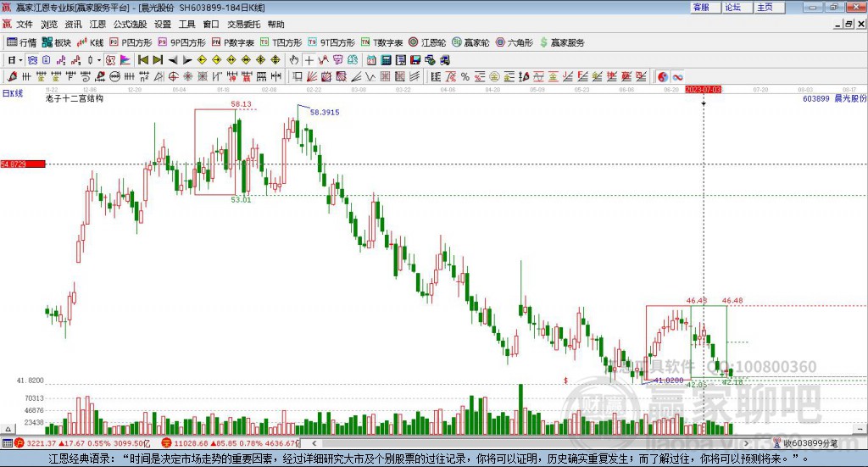Open the 文件 menu

(x=25, y=25)
